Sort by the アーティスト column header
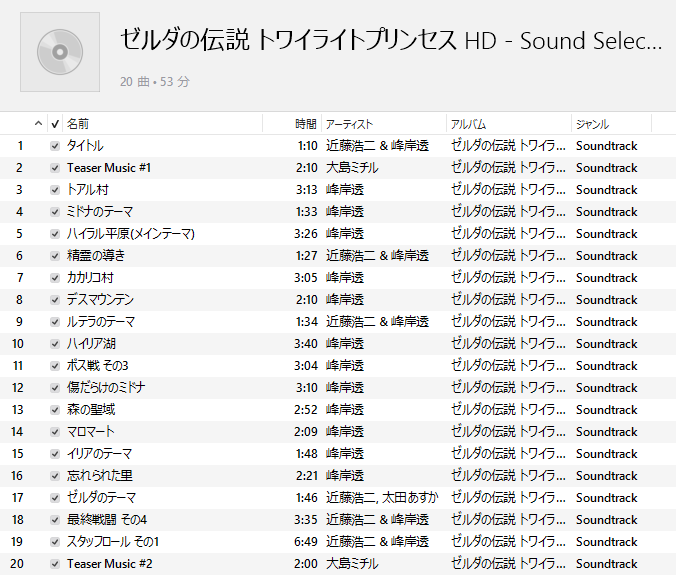676x579 pixels. [350, 124]
